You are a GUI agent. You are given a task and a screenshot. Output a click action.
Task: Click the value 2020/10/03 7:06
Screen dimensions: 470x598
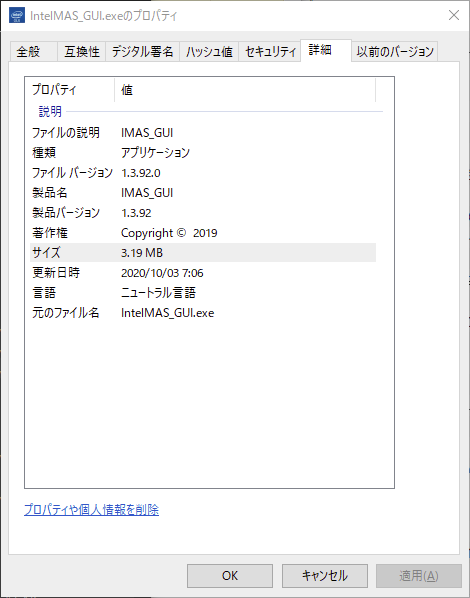point(162,273)
